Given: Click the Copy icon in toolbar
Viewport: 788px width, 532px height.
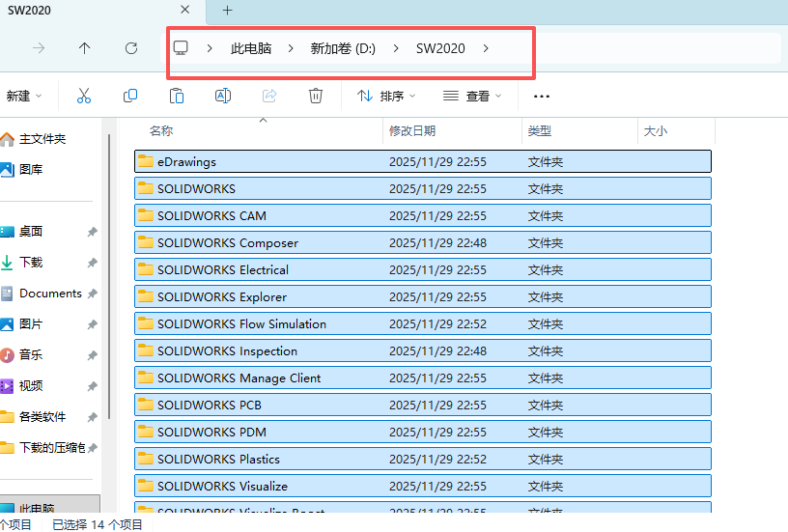Looking at the screenshot, I should coord(130,96).
